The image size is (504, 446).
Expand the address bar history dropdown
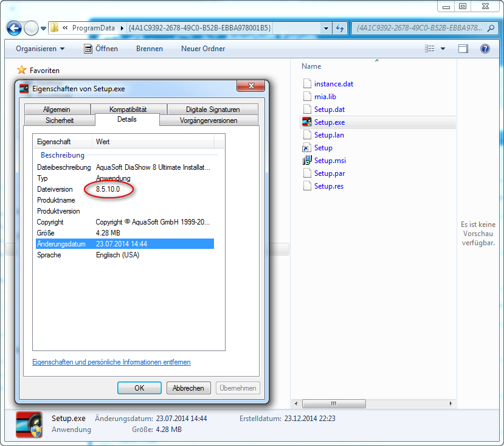click(326, 28)
